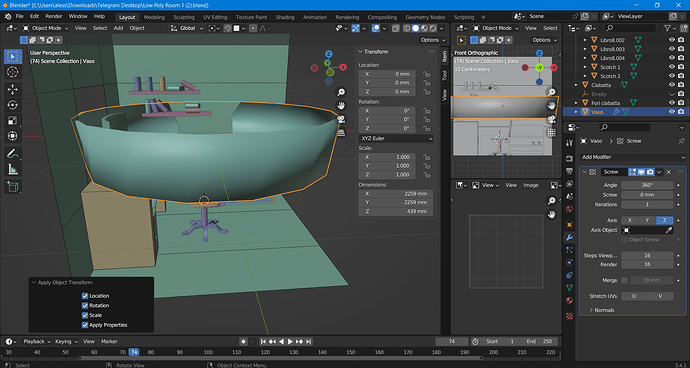690x368 pixels.
Task: Switch to Shading workspace tab
Action: click(285, 17)
